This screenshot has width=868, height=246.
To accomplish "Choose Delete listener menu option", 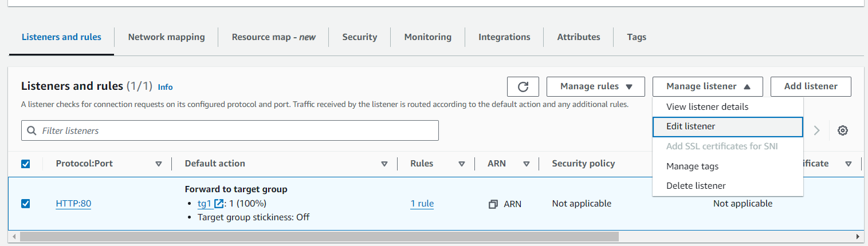I will click(x=696, y=186).
